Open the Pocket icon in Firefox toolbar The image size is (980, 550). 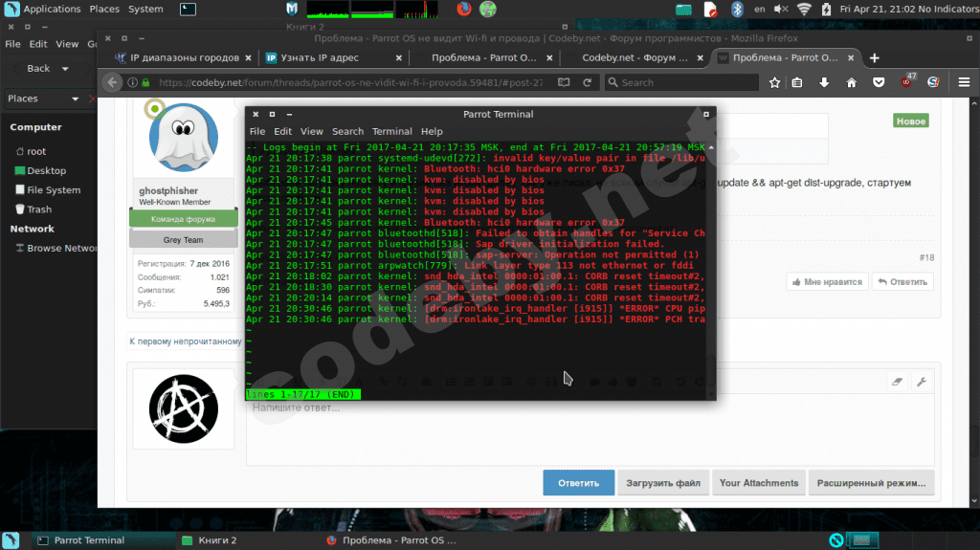click(879, 82)
